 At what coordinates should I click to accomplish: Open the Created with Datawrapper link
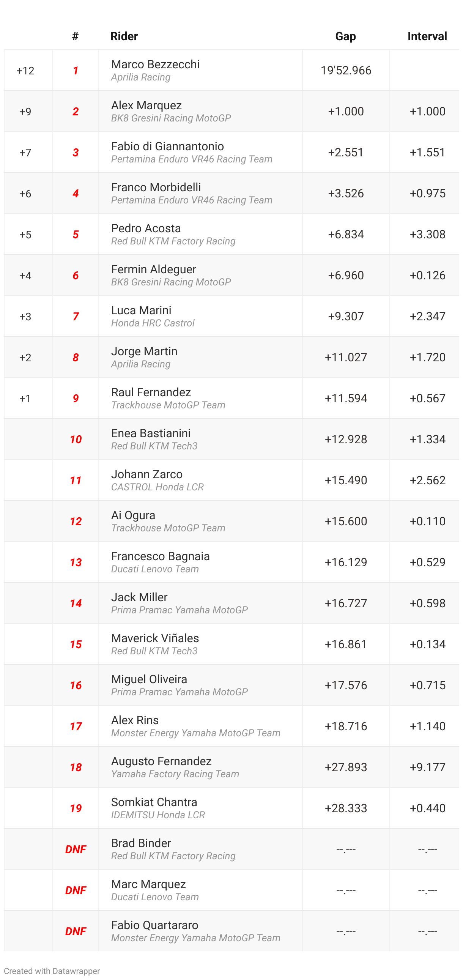pos(52,971)
